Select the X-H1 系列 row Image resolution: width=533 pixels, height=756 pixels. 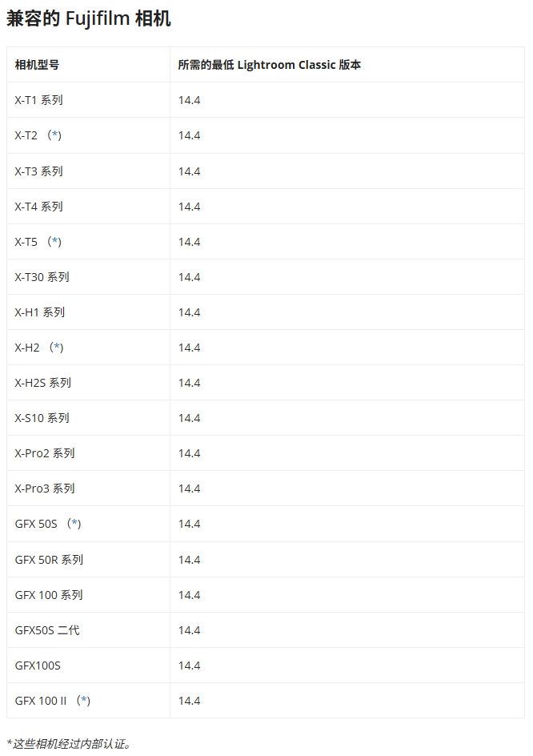[x=266, y=312]
